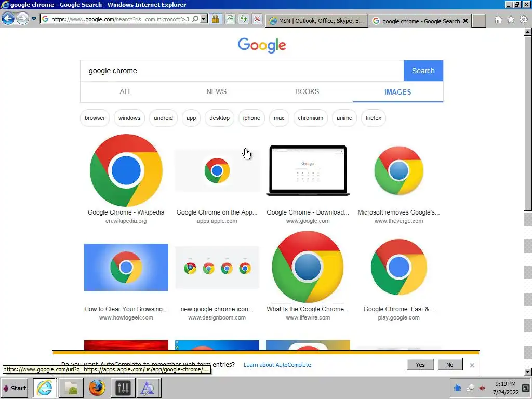532x399 pixels.
Task: Filter images by the iphone chip
Action: pos(251,118)
